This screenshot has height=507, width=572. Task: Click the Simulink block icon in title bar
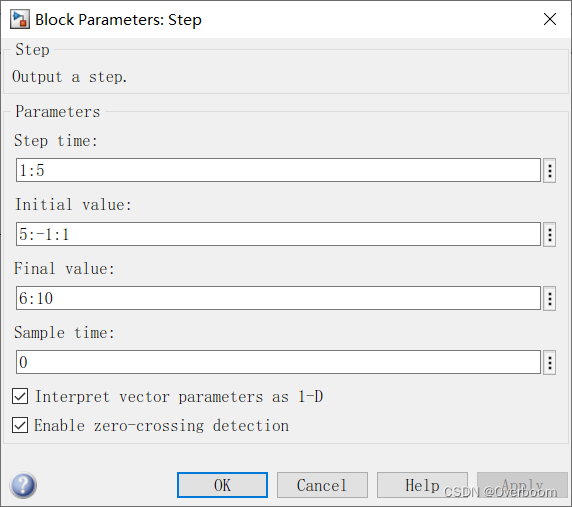pos(19,19)
